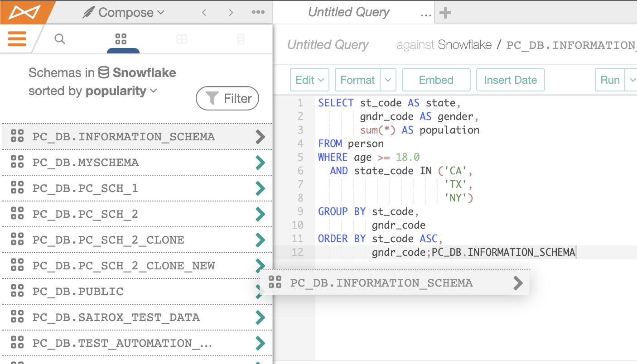Click the Embed button
Screen dimensions: 637x364
pos(436,80)
